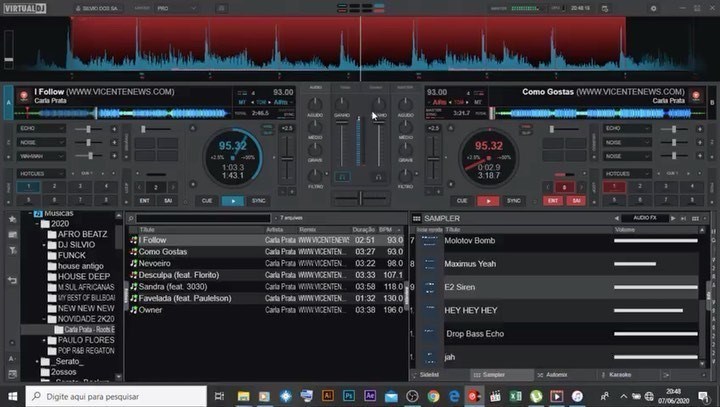
Task: Open Excel from the Windows taskbar
Action: pos(515,396)
